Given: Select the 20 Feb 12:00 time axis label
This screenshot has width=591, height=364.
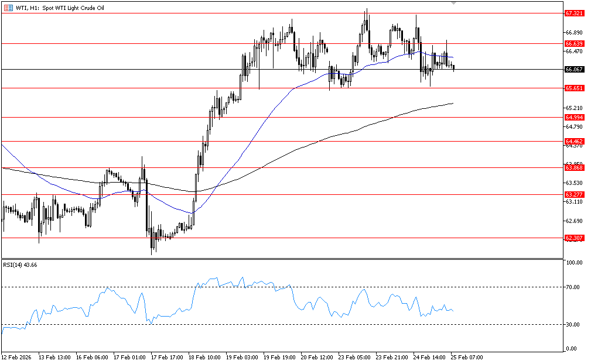Looking at the screenshot, I should pyautogui.click(x=316, y=356).
